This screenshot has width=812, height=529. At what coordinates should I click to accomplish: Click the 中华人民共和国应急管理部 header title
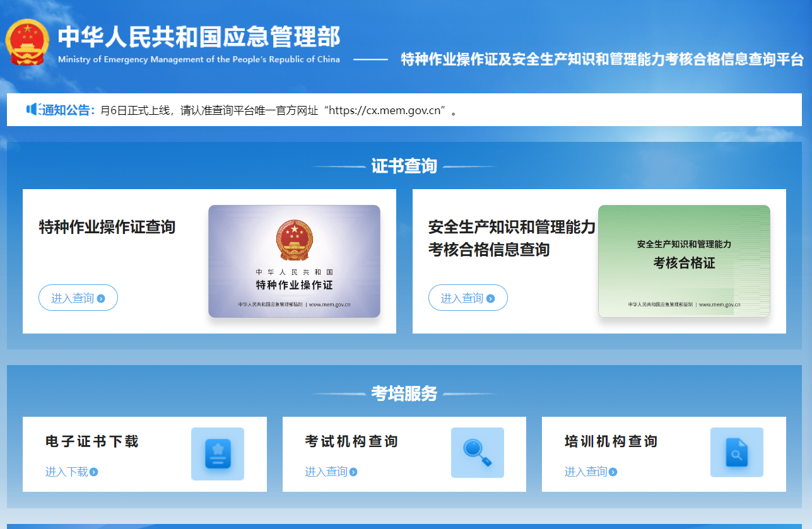point(199,38)
